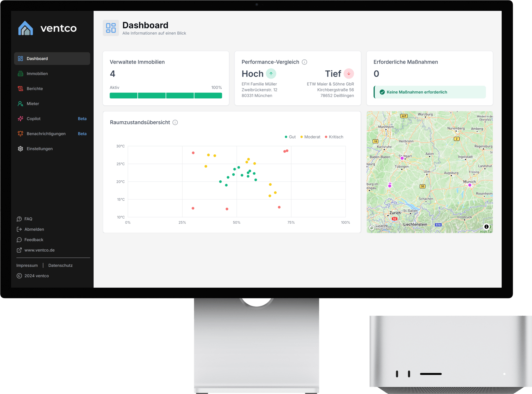This screenshot has height=394, width=532.
Task: Select Impressum in the footer
Action: (x=27, y=265)
